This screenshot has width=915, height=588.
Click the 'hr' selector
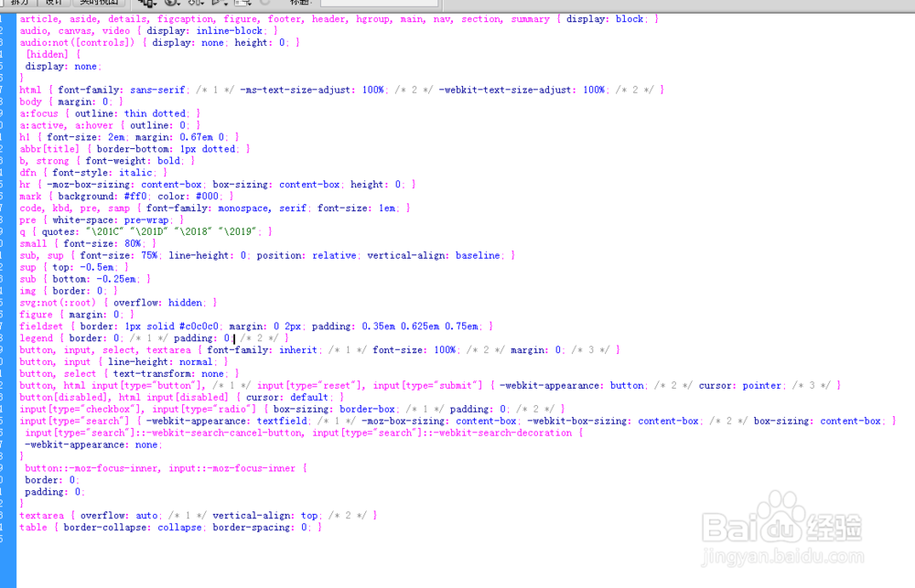25,185
